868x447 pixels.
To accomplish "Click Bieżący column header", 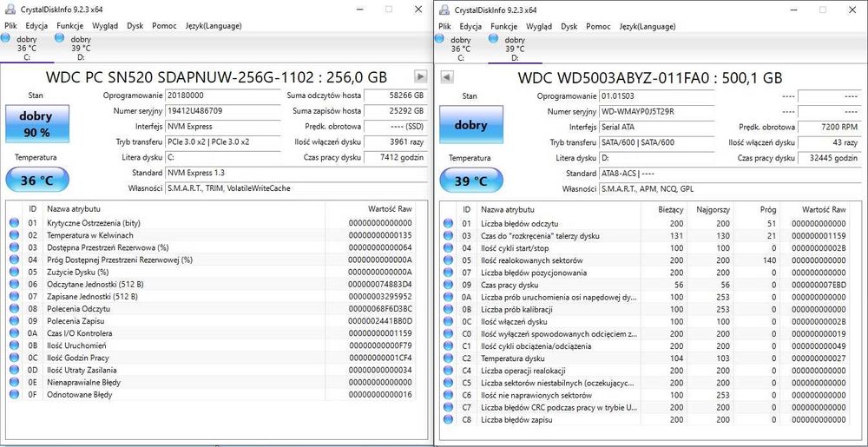I will (x=672, y=210).
